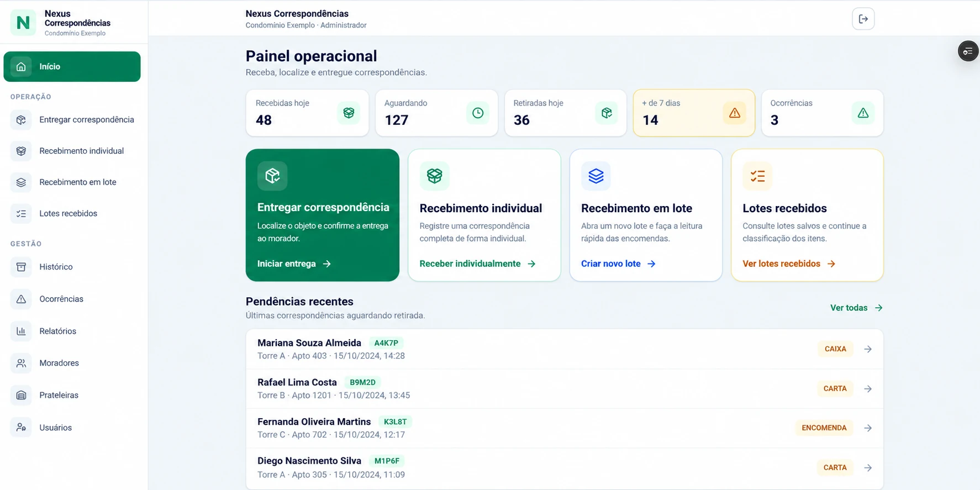
Task: Click the bar chart icon next to Relatórios
Action: pos(21,331)
